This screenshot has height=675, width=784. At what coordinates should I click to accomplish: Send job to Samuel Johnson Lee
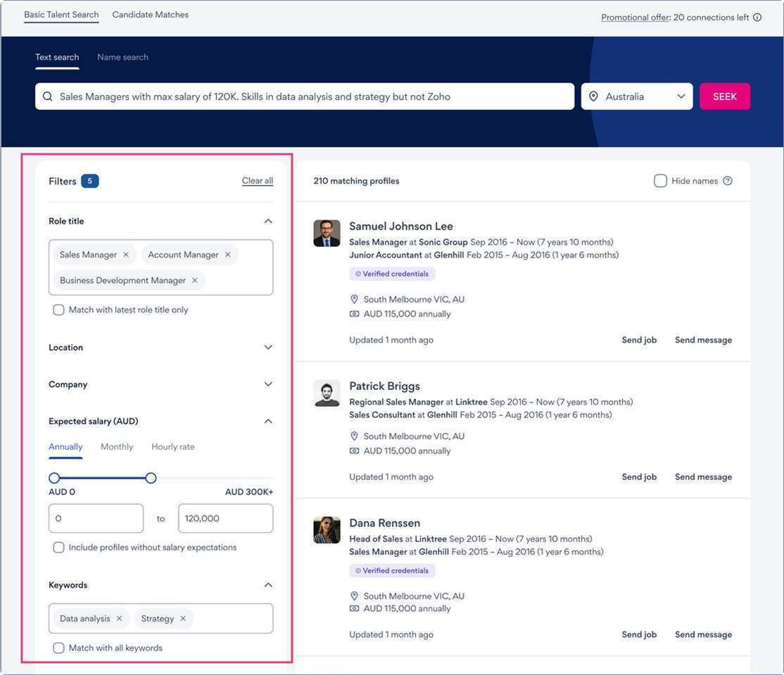click(639, 340)
